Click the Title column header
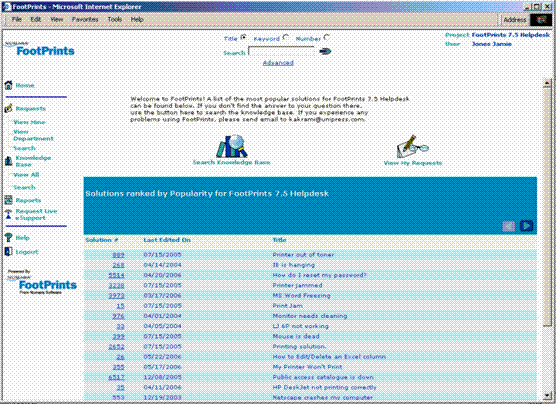The height and width of the screenshot is (404, 556). 279,240
